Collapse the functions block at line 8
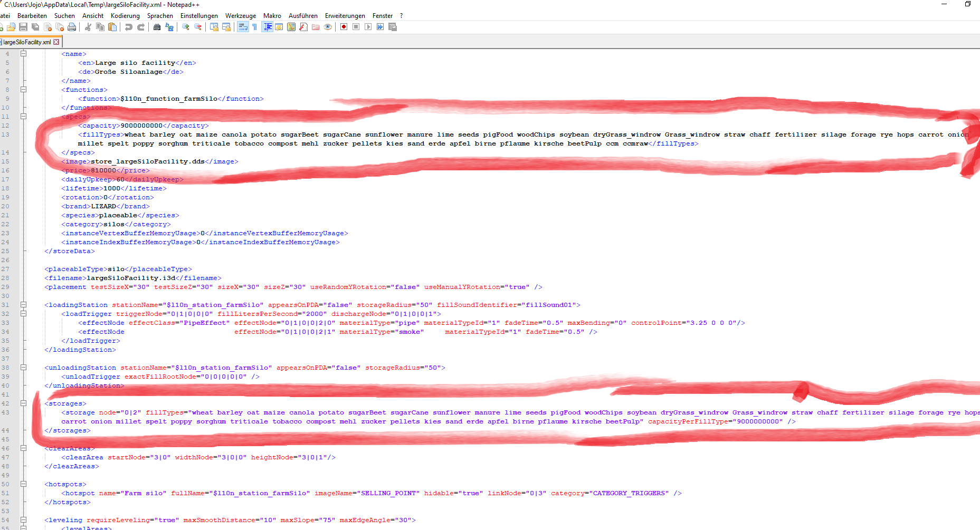This screenshot has width=980, height=530. (x=23, y=89)
